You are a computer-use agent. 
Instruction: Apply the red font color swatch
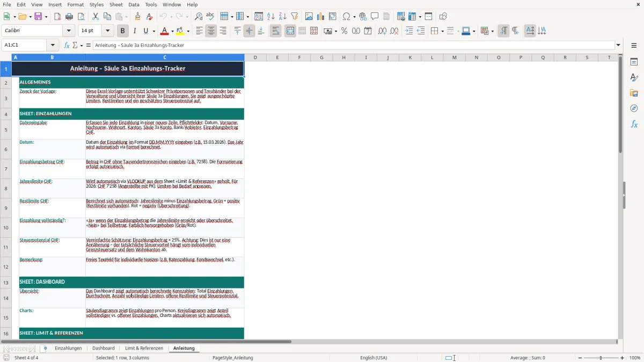[166, 31]
